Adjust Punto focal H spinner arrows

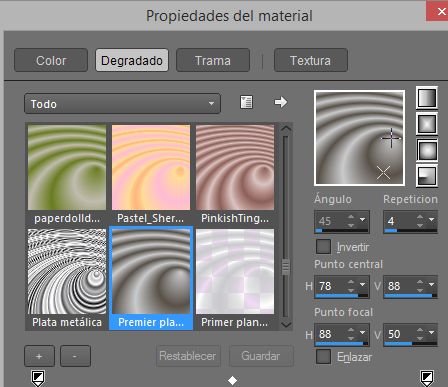click(351, 334)
